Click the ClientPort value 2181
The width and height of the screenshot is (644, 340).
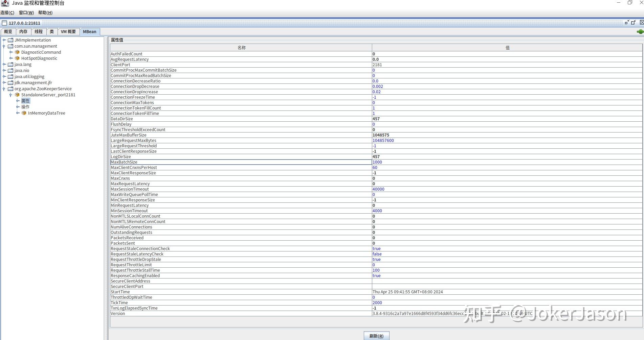(377, 65)
